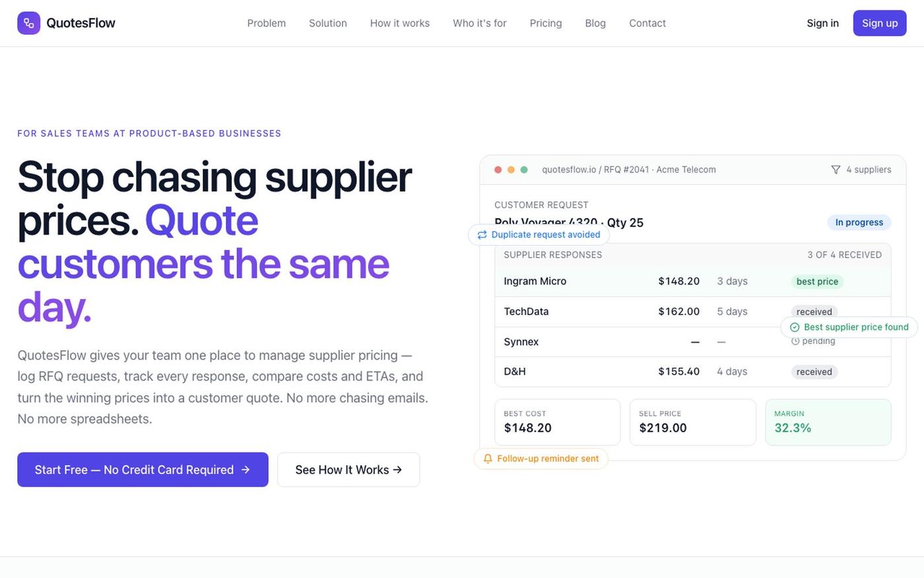The width and height of the screenshot is (924, 578).
Task: Click the Best supplier price found badge
Action: [849, 327]
